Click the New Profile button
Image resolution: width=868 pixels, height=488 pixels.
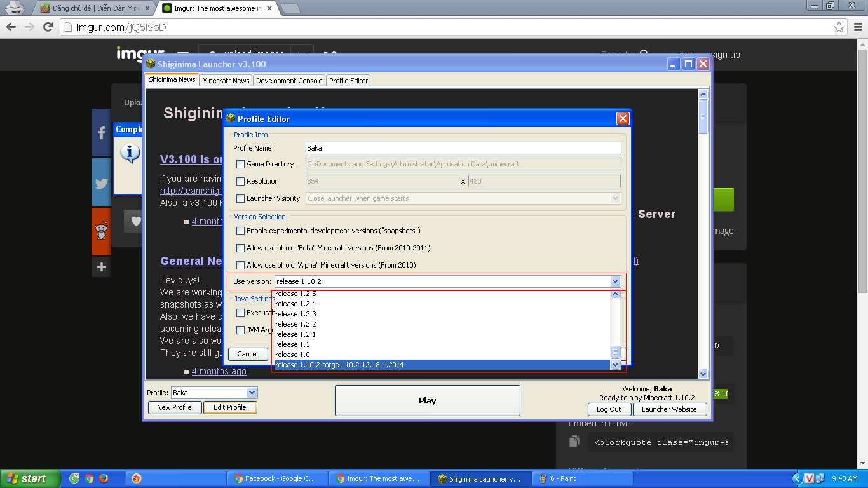pyautogui.click(x=175, y=407)
